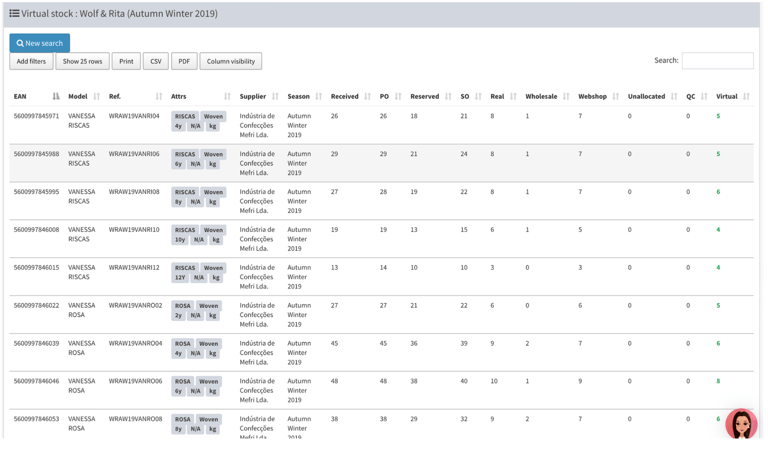The width and height of the screenshot is (768, 453).
Task: Click sort arrows next to Supplier header
Action: coord(275,97)
